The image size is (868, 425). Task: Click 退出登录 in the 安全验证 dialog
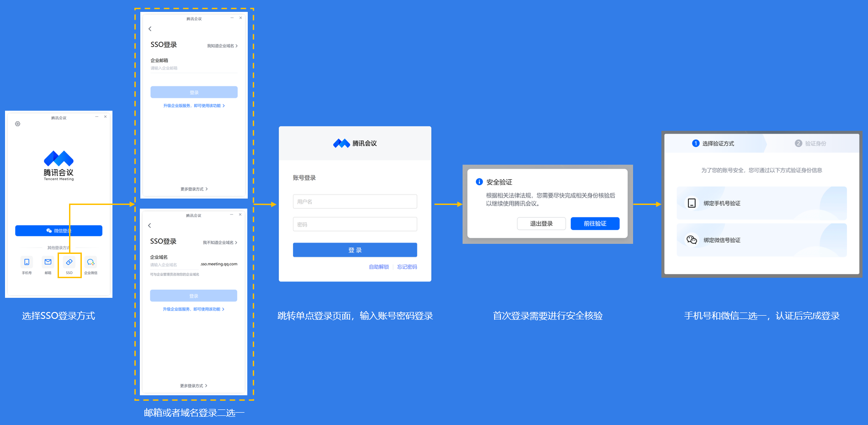coord(541,224)
